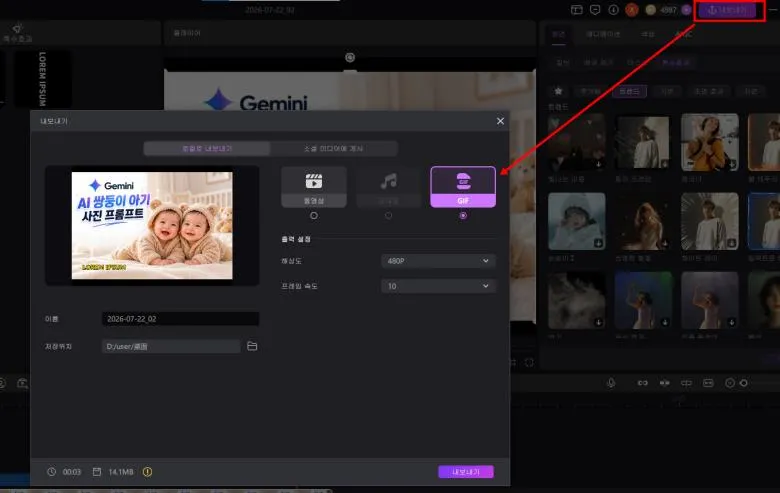
Task: Click the Gemini preview thumbnail in export dialog
Action: 152,225
